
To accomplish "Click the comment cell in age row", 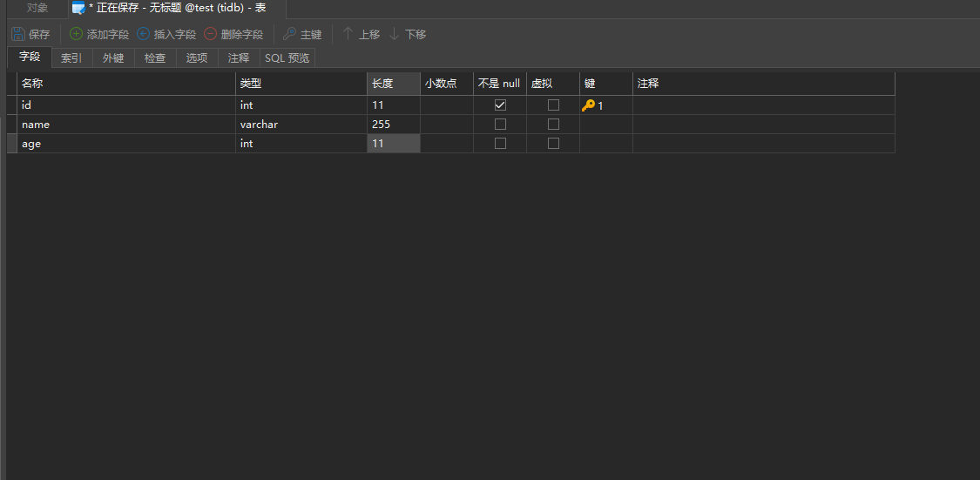I will [x=764, y=143].
